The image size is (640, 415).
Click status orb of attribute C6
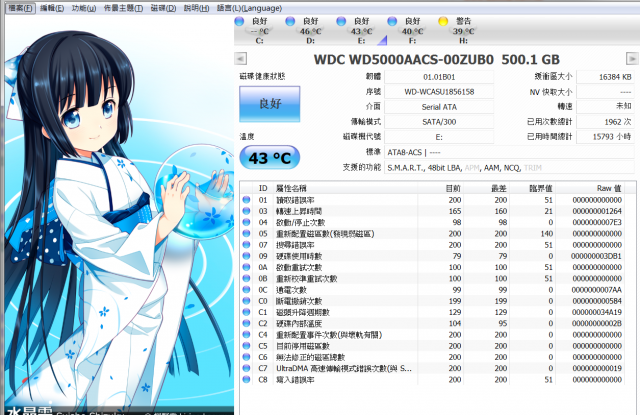[246, 357]
